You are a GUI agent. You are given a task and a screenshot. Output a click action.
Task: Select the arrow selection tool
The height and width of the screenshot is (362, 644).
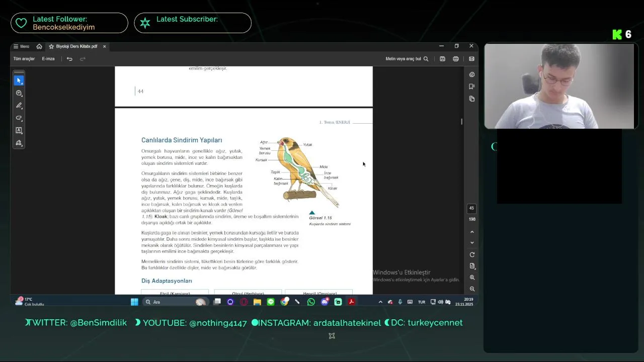pos(19,80)
